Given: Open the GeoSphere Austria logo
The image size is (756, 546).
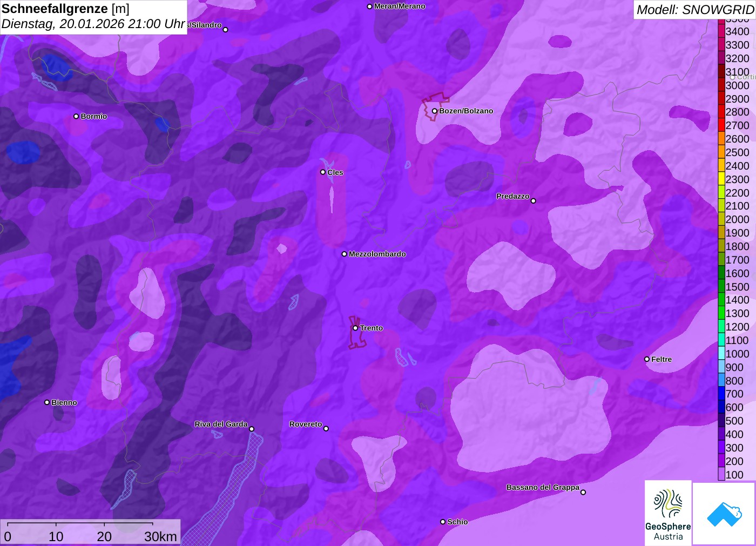Looking at the screenshot, I should [x=668, y=513].
